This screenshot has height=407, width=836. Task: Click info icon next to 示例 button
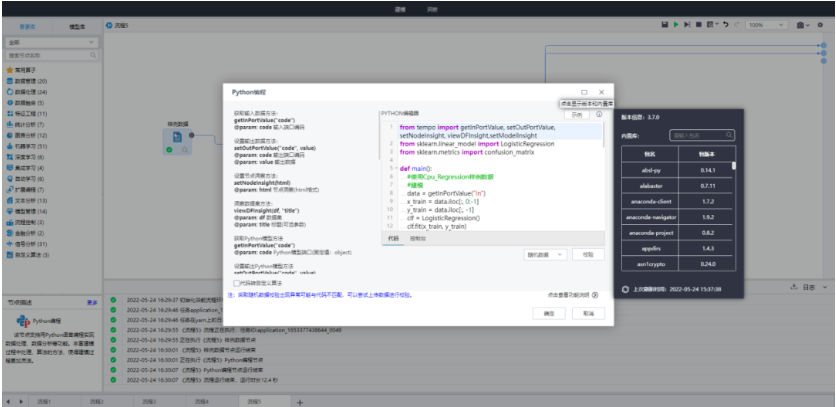point(599,115)
